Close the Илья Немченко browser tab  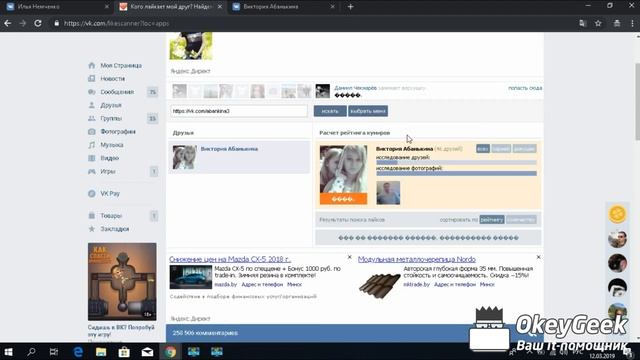pyautogui.click(x=107, y=7)
